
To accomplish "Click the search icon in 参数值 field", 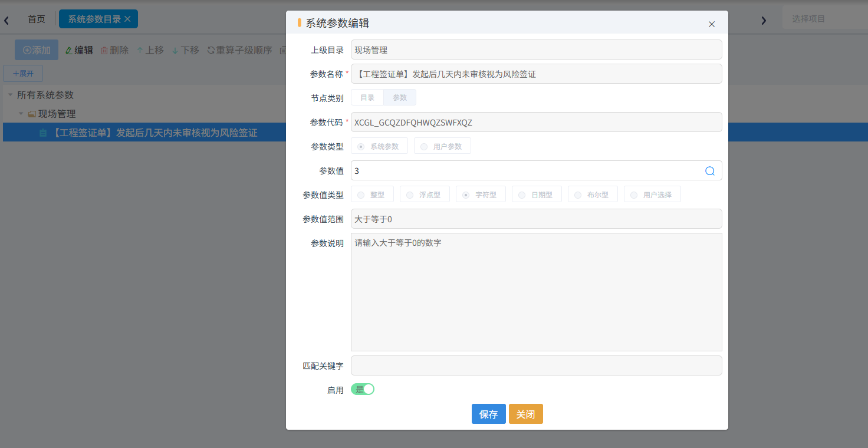I will click(710, 171).
